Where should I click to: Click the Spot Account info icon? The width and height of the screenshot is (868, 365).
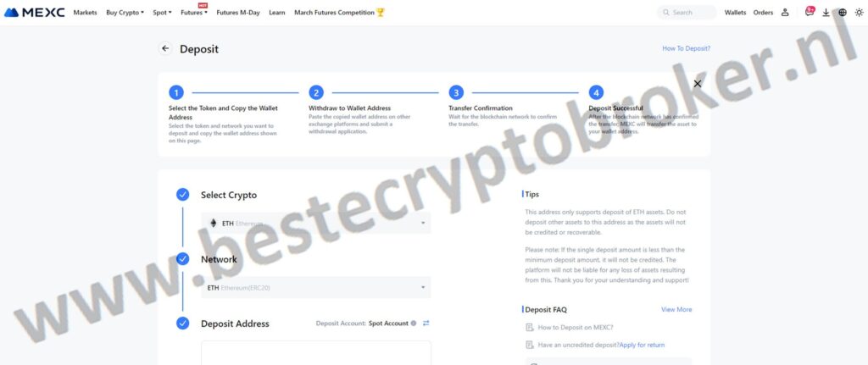click(414, 323)
